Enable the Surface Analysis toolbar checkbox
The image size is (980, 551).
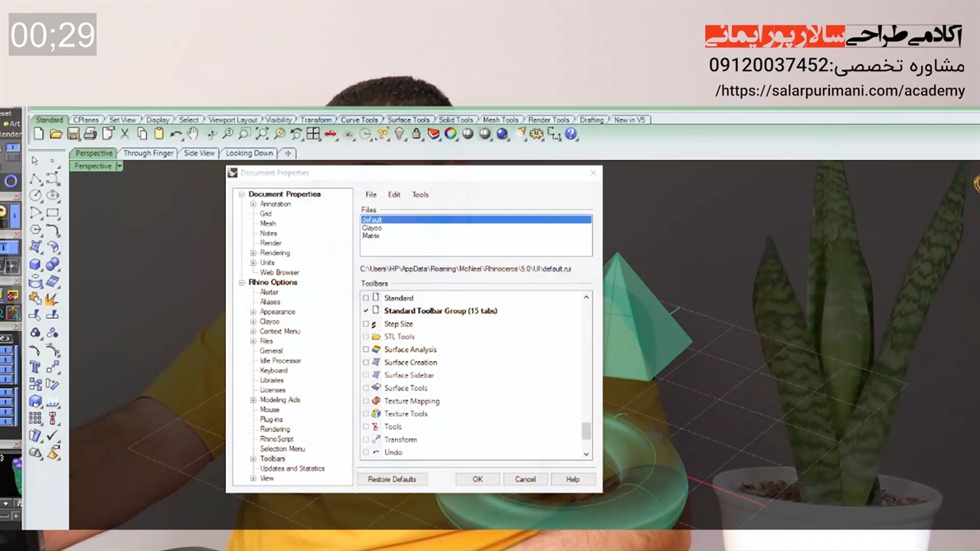[366, 350]
